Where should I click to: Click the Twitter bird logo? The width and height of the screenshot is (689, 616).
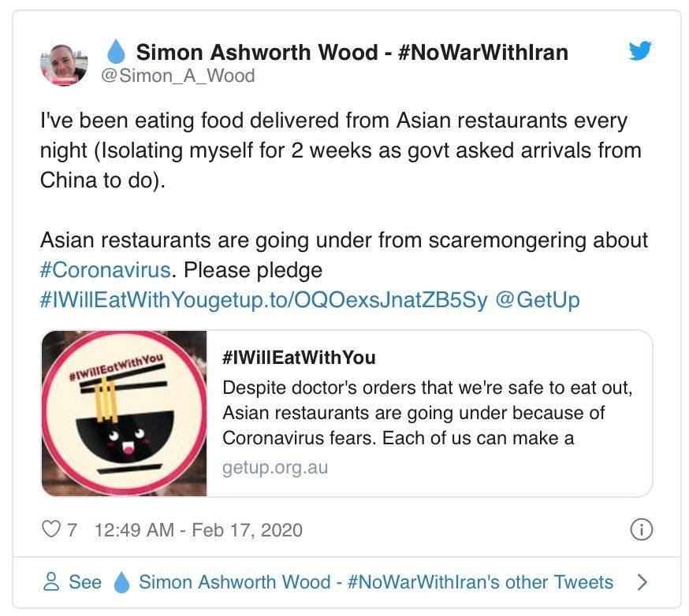click(x=640, y=50)
